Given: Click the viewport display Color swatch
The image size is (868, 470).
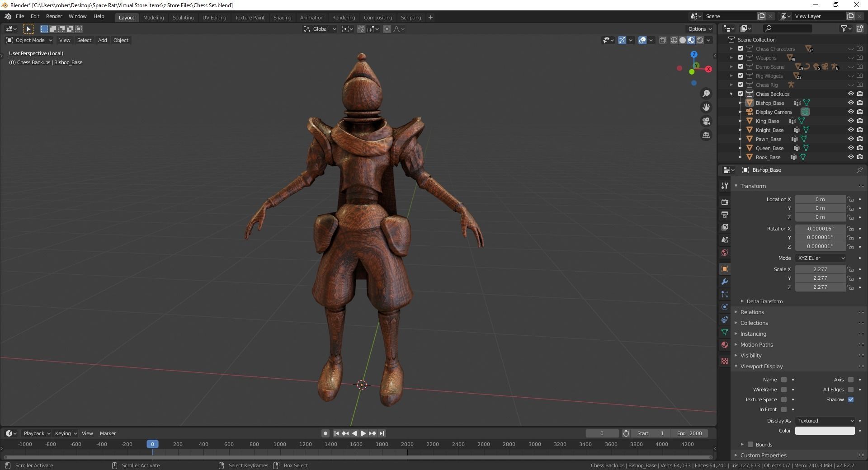Looking at the screenshot, I should point(825,431).
